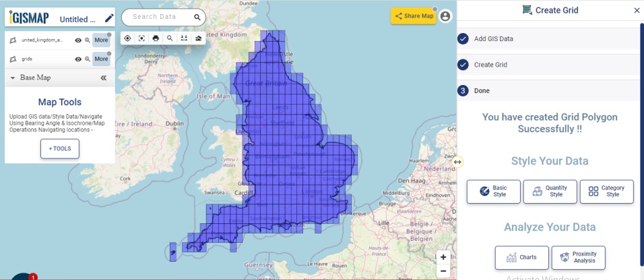Click the magnifier icon in Search Data

pos(197,18)
